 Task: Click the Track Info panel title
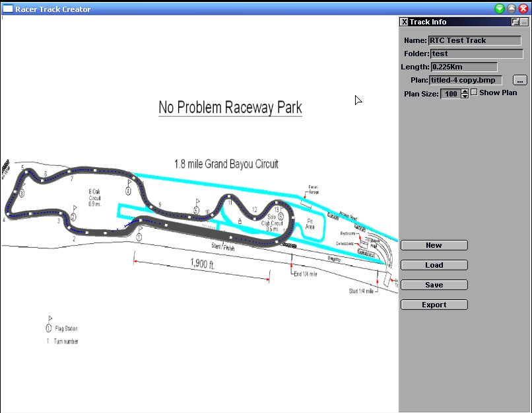tap(428, 22)
